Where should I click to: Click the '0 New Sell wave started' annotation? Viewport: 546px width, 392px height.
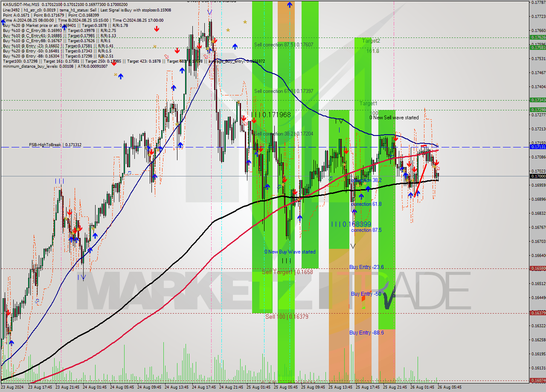click(x=394, y=118)
